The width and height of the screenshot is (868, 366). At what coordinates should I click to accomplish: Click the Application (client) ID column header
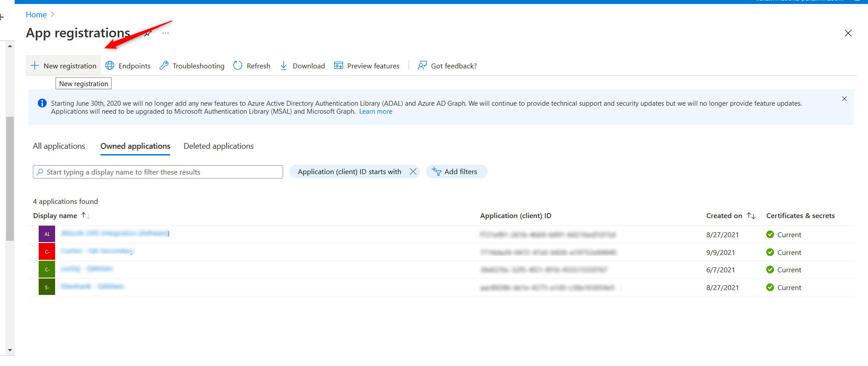pyautogui.click(x=516, y=215)
